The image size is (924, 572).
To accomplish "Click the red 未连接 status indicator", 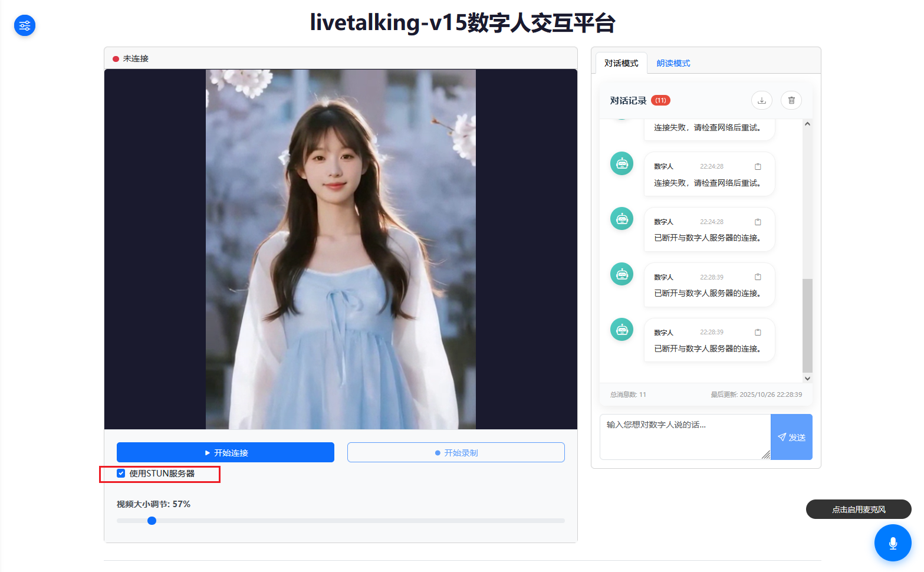I will pyautogui.click(x=116, y=58).
